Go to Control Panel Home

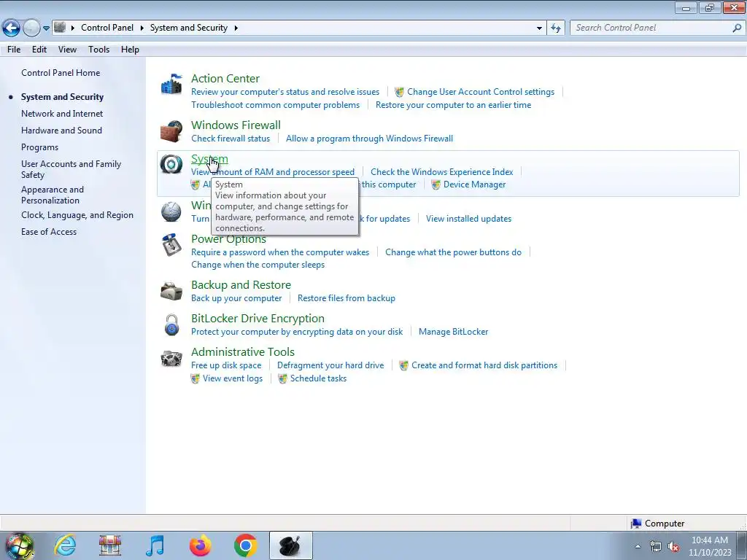coord(61,73)
